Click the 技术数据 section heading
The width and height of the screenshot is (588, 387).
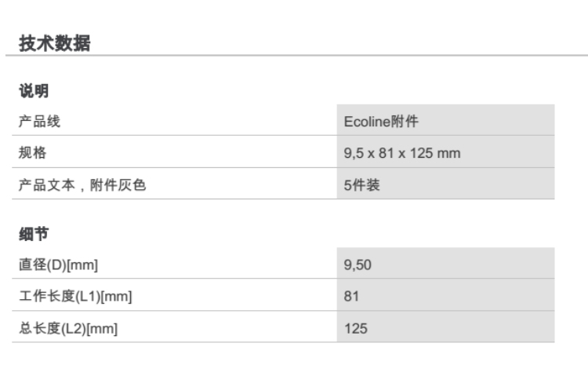[x=54, y=44]
